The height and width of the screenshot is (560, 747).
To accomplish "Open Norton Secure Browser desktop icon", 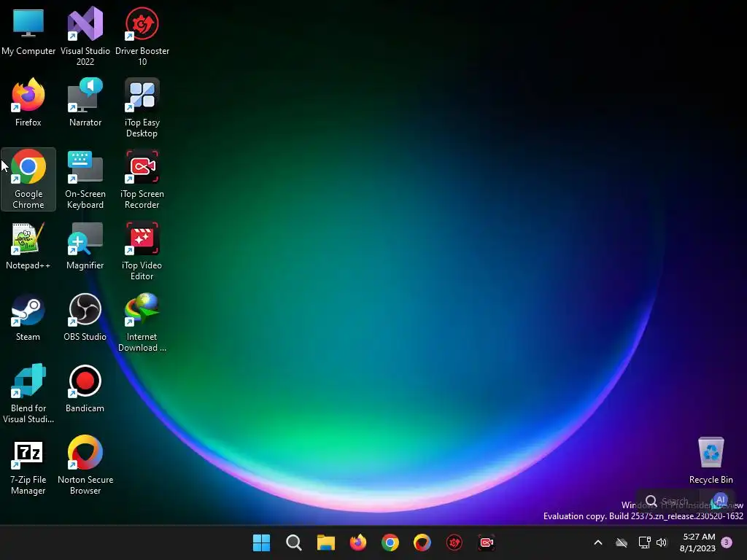I will tap(85, 464).
